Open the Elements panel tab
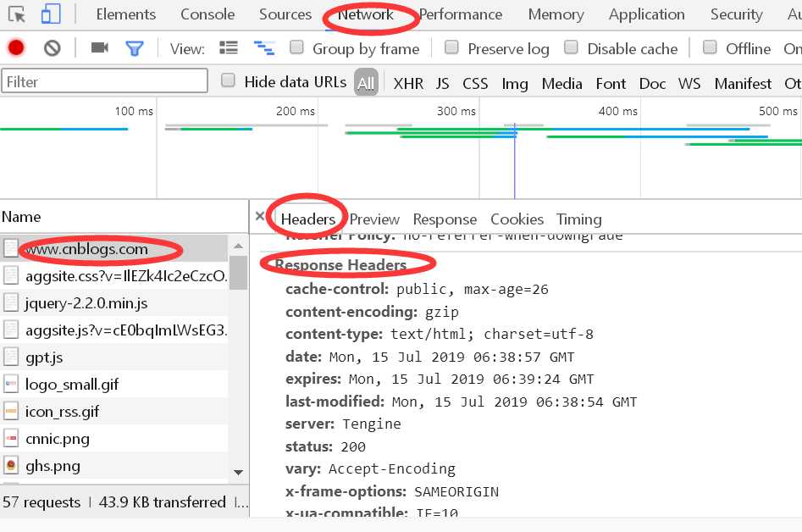802x532 pixels. [126, 14]
